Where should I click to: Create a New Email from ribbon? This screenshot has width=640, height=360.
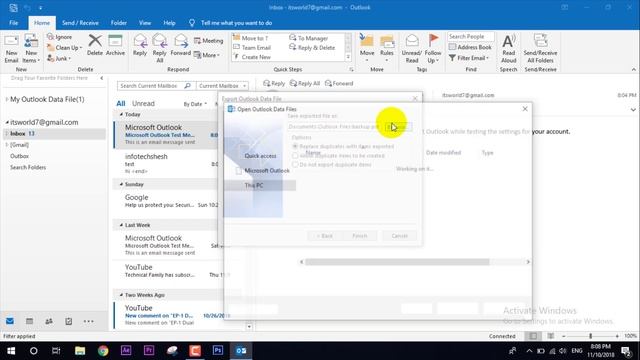tap(11, 49)
